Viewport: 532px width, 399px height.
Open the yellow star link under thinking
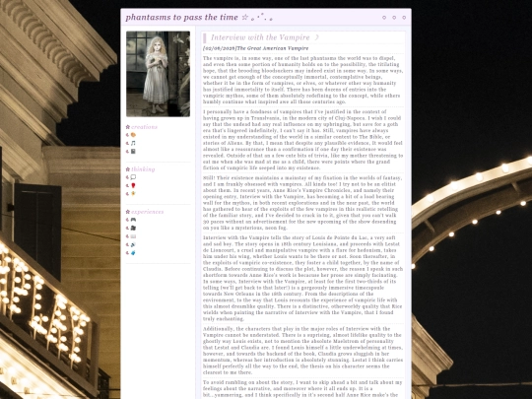133,194
